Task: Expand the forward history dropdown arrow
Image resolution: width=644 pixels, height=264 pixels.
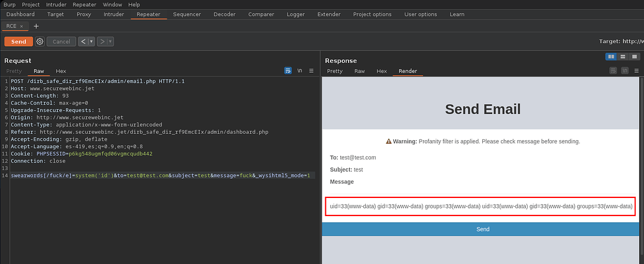Action: pyautogui.click(x=110, y=42)
